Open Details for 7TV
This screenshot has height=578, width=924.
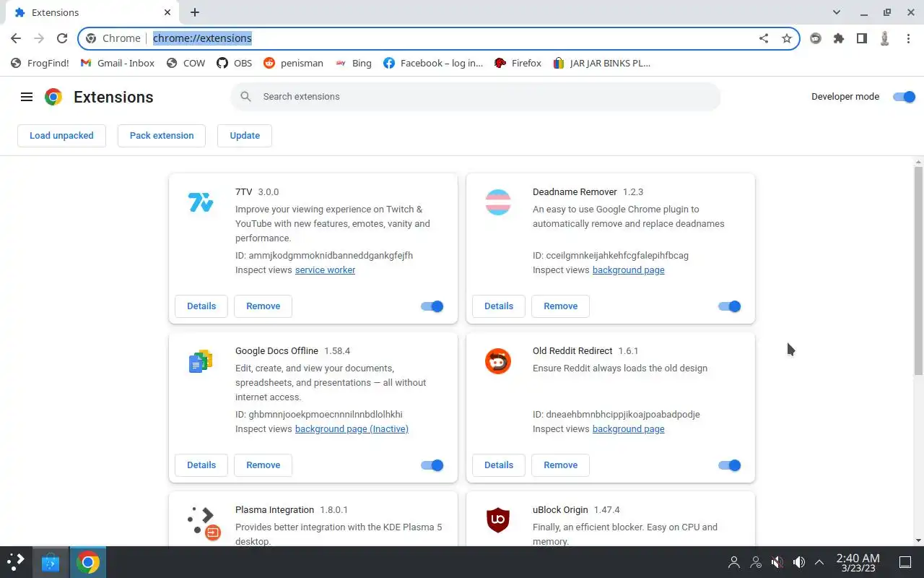(x=201, y=306)
